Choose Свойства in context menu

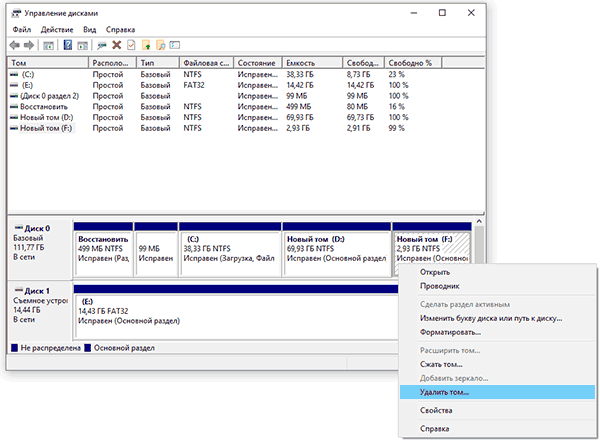point(497,410)
